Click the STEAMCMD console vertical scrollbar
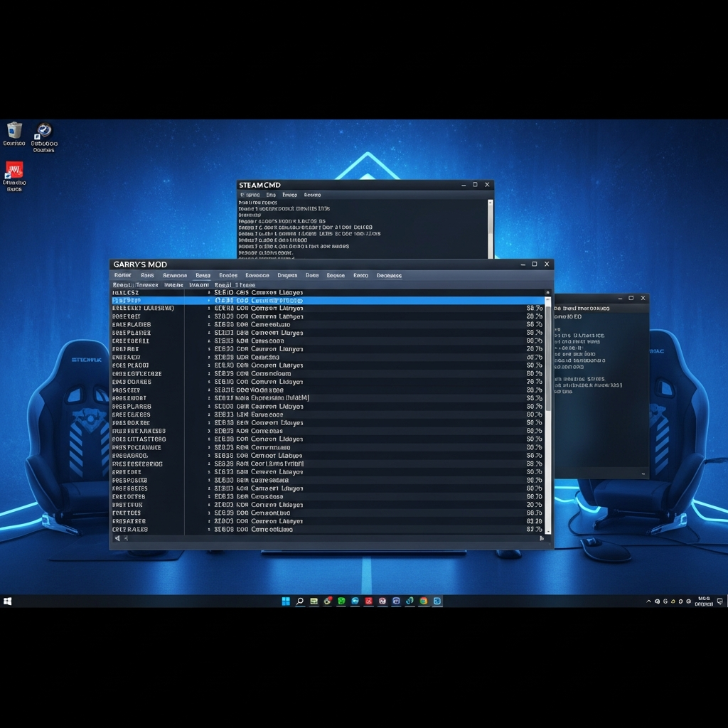The height and width of the screenshot is (728, 728). click(x=491, y=228)
